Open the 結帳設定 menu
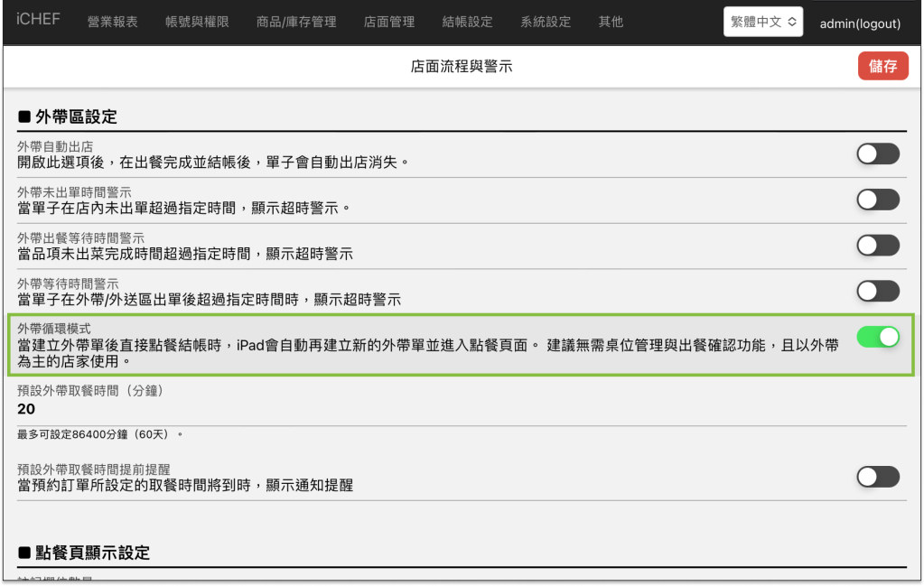 [468, 22]
